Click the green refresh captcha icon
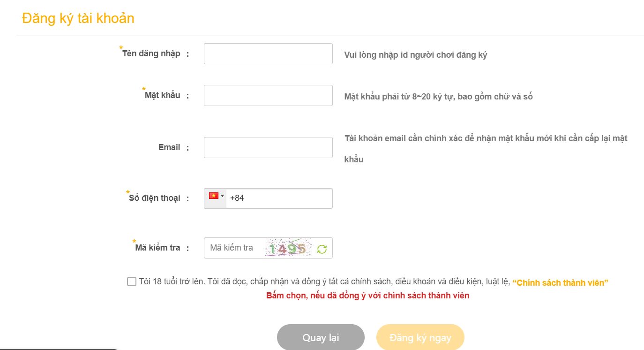This screenshot has height=350, width=644. 322,249
